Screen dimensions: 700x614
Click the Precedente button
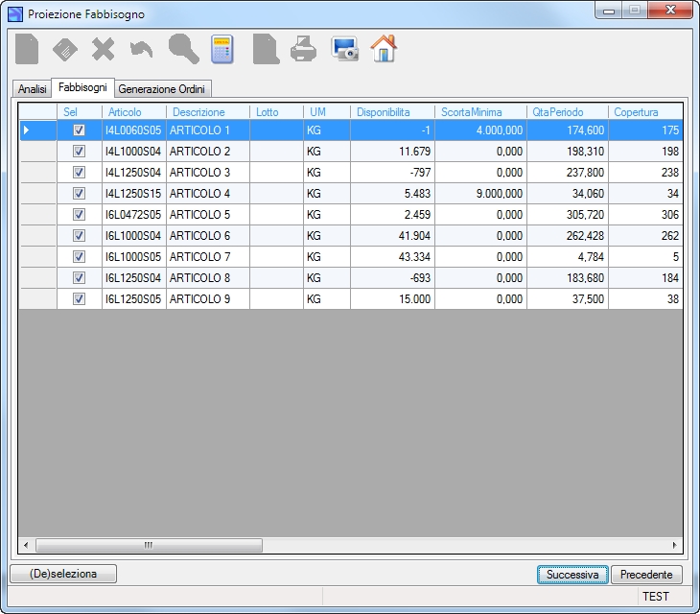coord(646,575)
